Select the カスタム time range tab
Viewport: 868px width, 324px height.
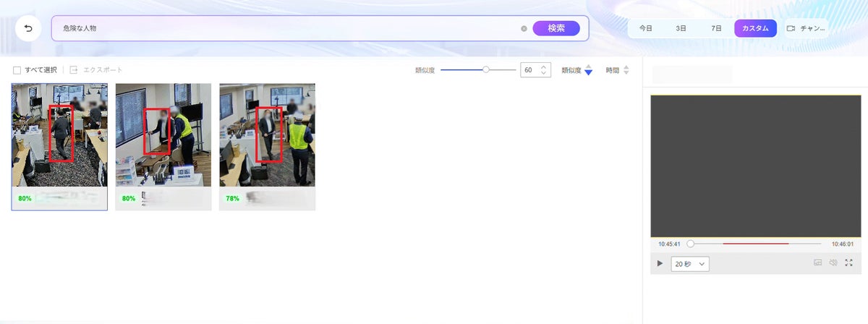point(755,28)
